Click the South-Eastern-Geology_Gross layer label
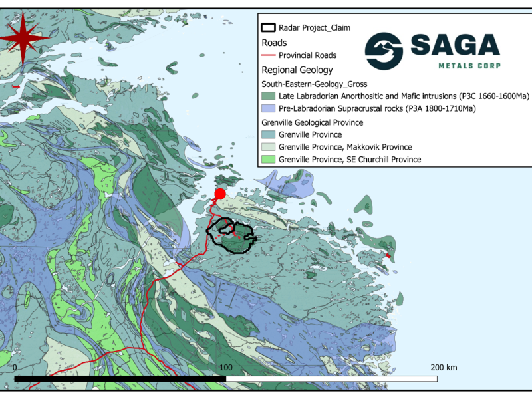The height and width of the screenshot is (399, 532). [x=315, y=84]
